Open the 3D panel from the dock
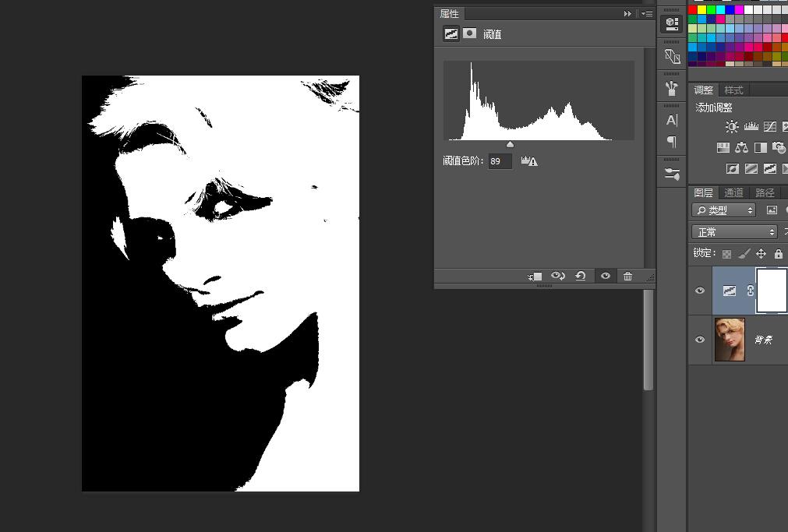 click(x=672, y=23)
